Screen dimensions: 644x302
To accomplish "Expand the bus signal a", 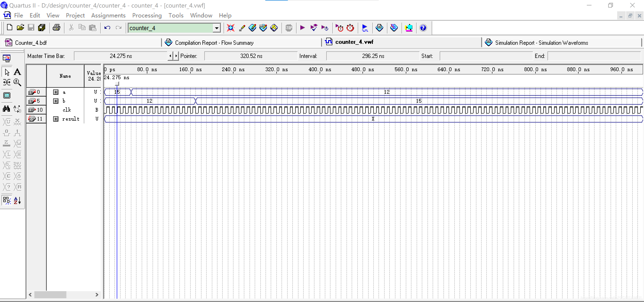I will [56, 92].
